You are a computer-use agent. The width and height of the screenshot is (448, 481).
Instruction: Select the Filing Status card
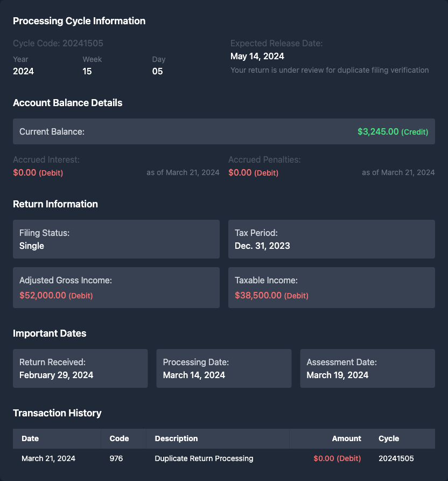click(116, 239)
